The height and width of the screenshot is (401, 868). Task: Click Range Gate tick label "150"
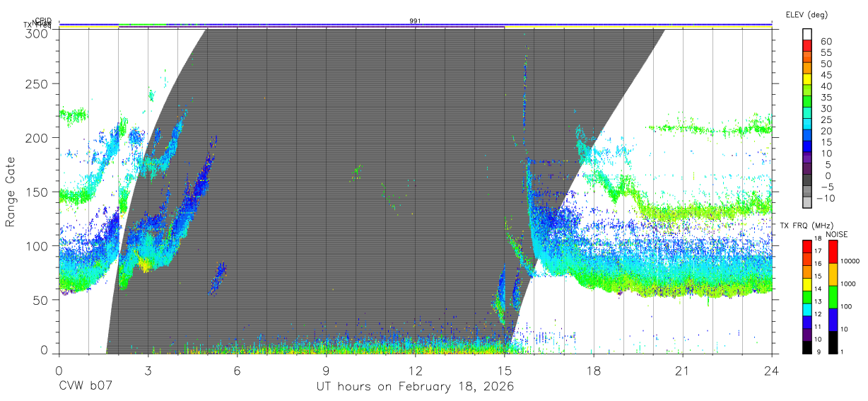click(x=36, y=192)
